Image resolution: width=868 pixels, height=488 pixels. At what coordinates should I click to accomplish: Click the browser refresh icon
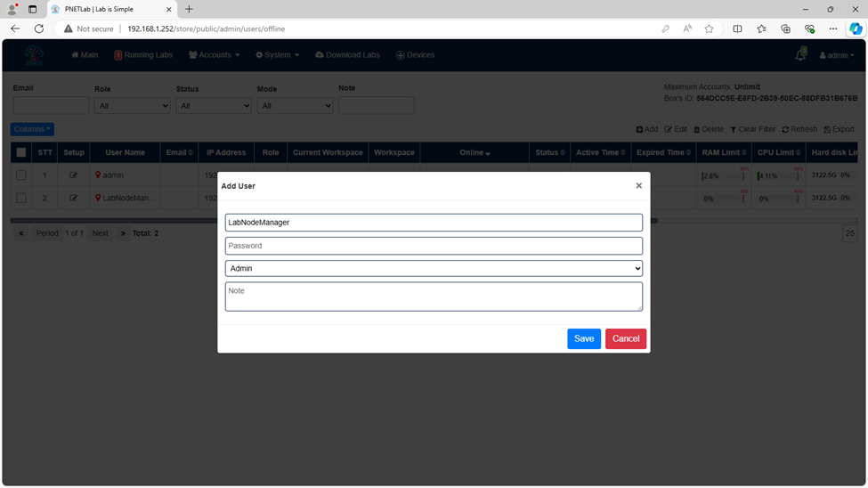coord(39,28)
